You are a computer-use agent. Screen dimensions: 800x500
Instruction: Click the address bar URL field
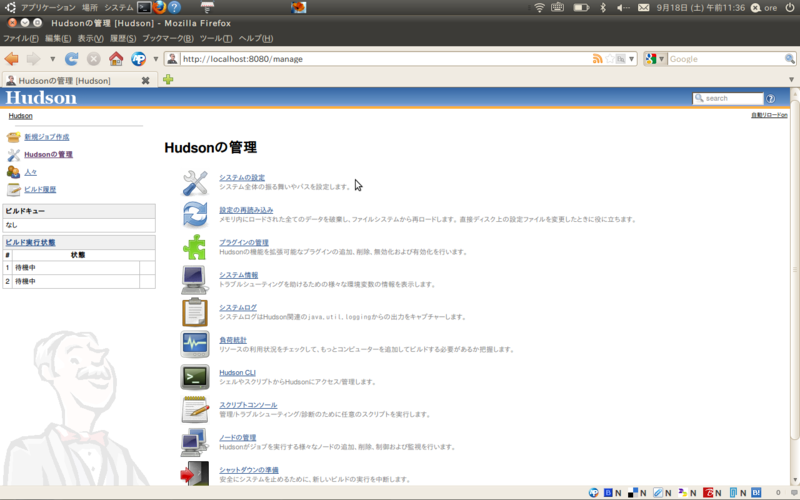(x=385, y=59)
